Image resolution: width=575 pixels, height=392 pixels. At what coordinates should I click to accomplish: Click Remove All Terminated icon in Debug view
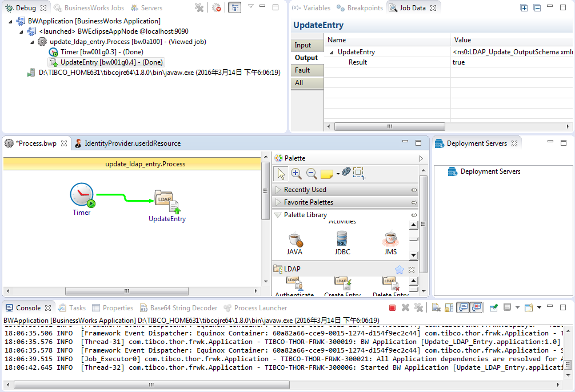[199, 7]
